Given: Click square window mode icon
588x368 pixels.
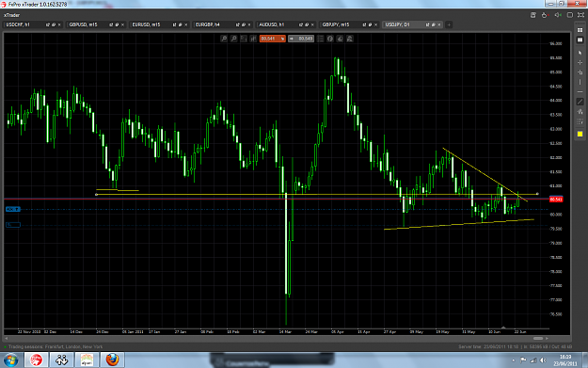Looking at the screenshot, I should [x=570, y=15].
